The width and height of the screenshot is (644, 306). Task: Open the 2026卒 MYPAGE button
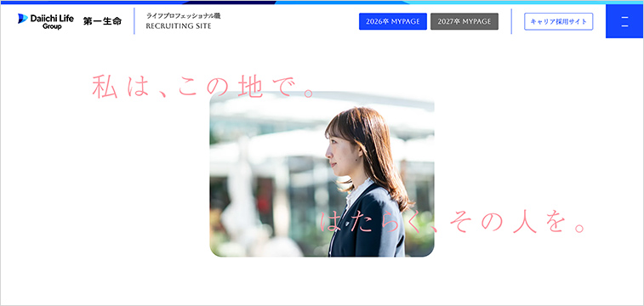393,21
